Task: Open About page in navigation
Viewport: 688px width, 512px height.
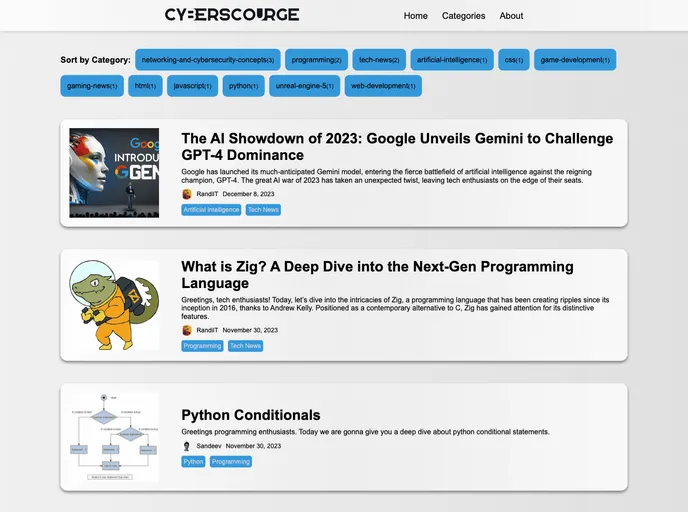Action: (511, 16)
